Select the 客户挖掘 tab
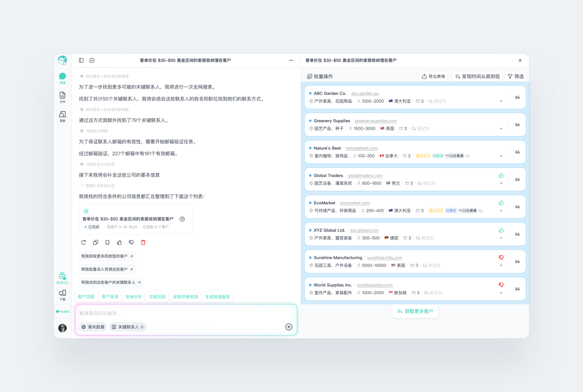 [x=86, y=297]
